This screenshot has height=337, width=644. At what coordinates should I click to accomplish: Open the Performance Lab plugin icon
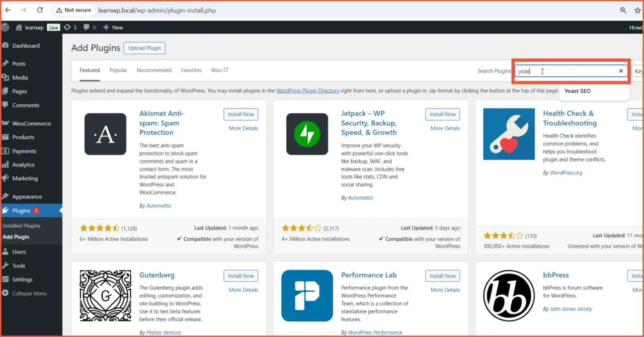coord(307,296)
